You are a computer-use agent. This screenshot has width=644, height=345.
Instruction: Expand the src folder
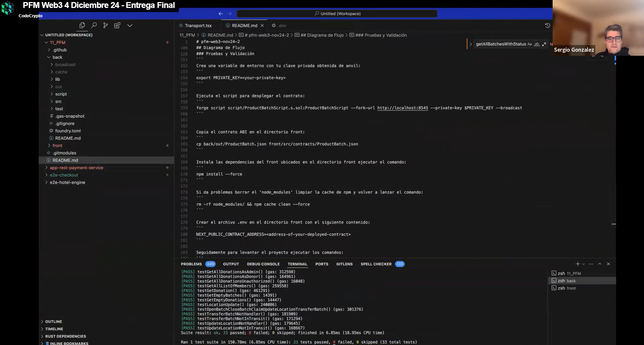[x=58, y=101]
